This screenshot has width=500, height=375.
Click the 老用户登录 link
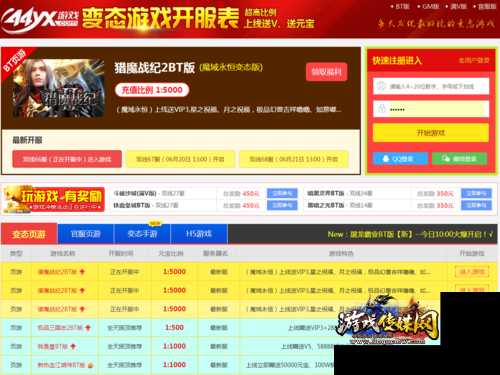tap(474, 60)
